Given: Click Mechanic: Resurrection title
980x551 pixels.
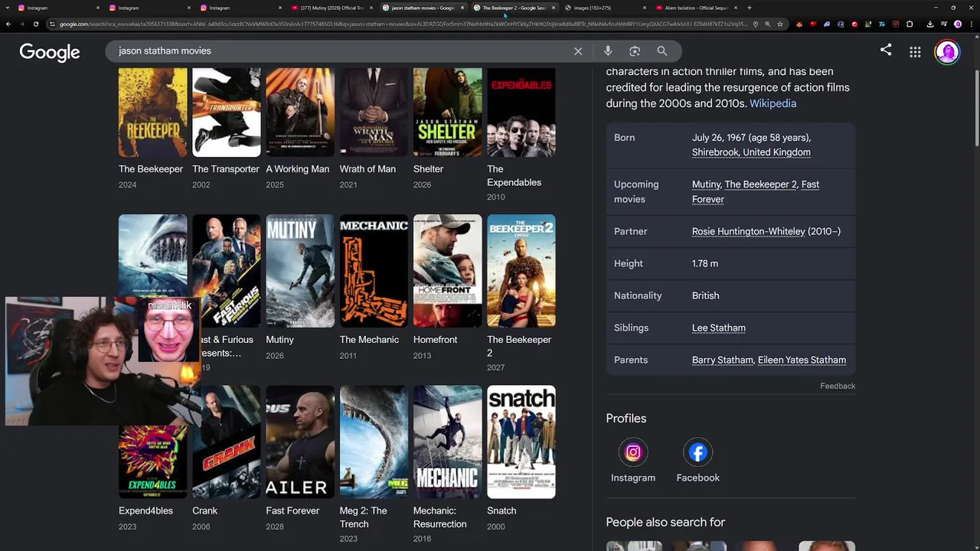Looking at the screenshot, I should (439, 517).
